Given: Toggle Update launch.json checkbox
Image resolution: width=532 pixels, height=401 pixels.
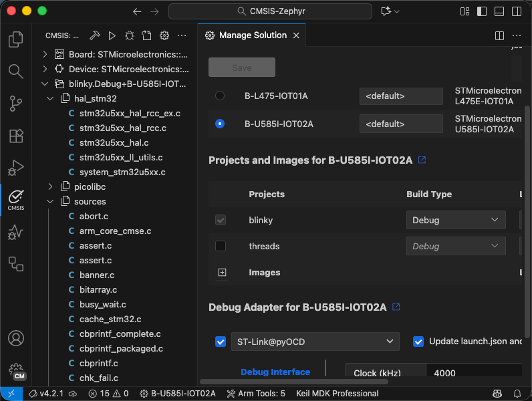Looking at the screenshot, I should tap(418, 342).
